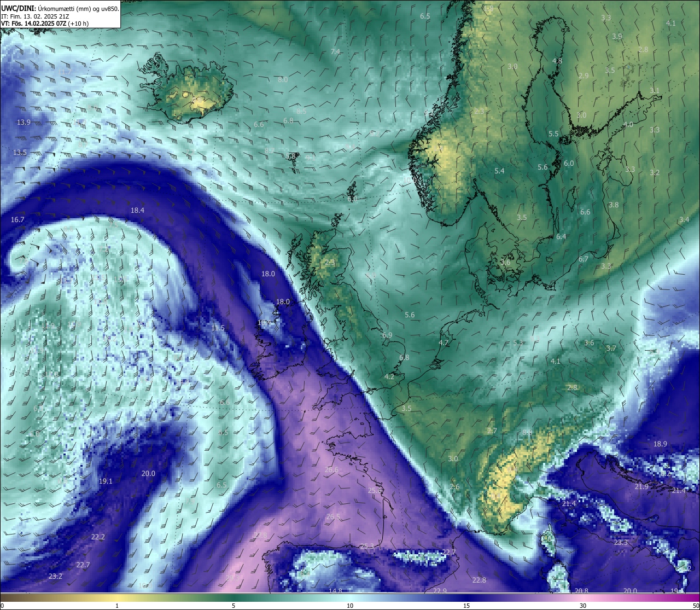Click the 23.2 value label on the map

point(55,577)
